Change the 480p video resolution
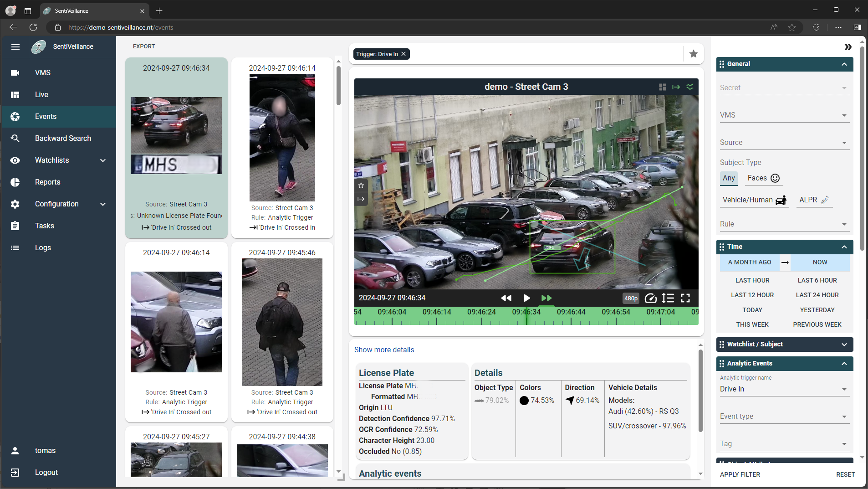The image size is (868, 489). [x=631, y=298]
